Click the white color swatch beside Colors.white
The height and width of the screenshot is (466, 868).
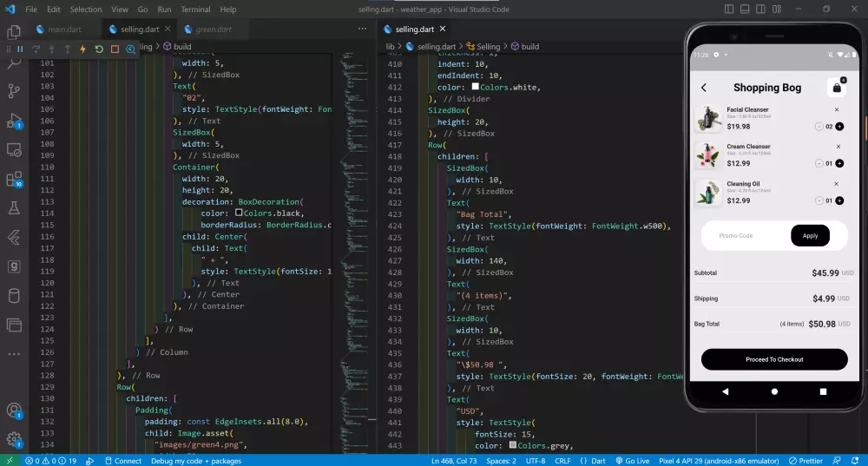click(476, 87)
